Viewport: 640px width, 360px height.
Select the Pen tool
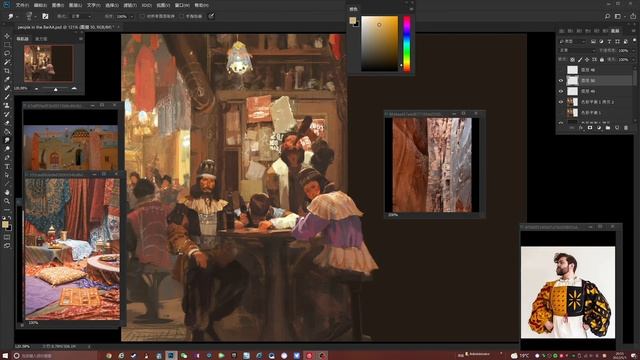[x=7, y=158]
